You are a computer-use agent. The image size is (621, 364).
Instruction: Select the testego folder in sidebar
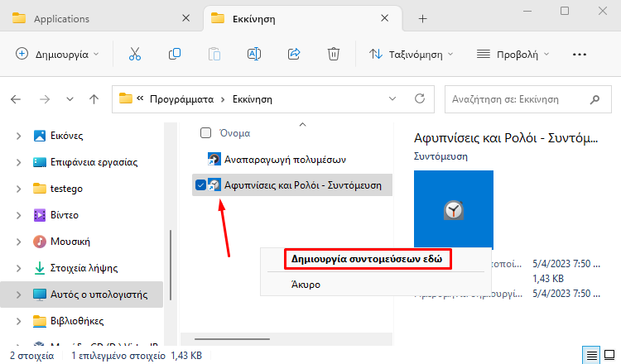[x=66, y=189]
